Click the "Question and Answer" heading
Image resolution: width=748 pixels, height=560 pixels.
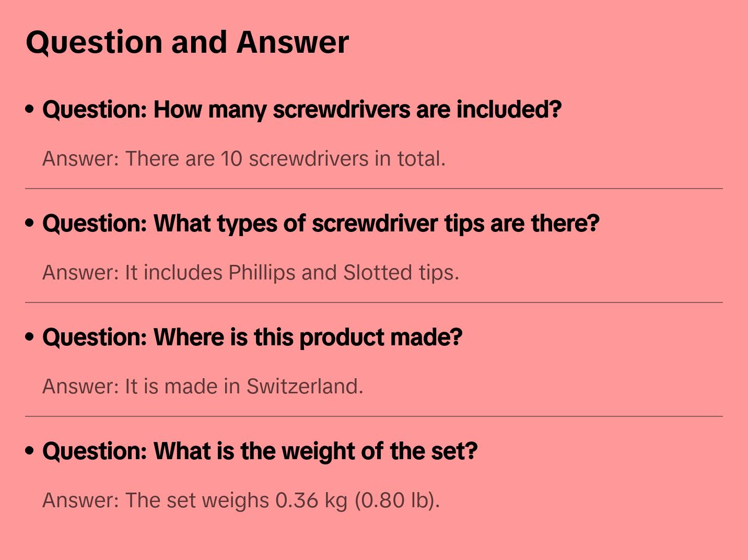[187, 42]
